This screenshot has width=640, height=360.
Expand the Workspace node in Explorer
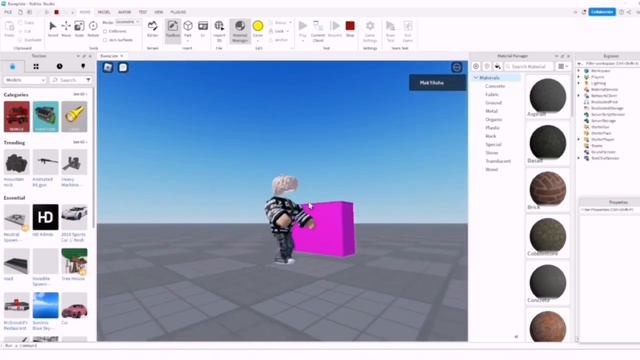click(579, 71)
